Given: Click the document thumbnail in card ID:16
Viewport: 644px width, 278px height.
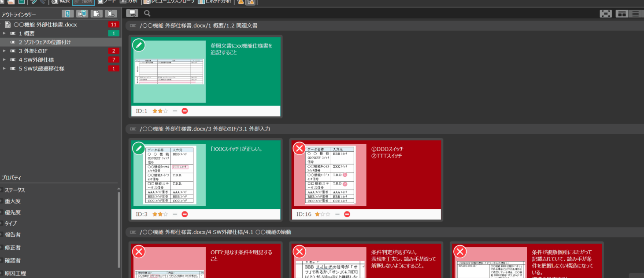Looking at the screenshot, I should pos(330,175).
